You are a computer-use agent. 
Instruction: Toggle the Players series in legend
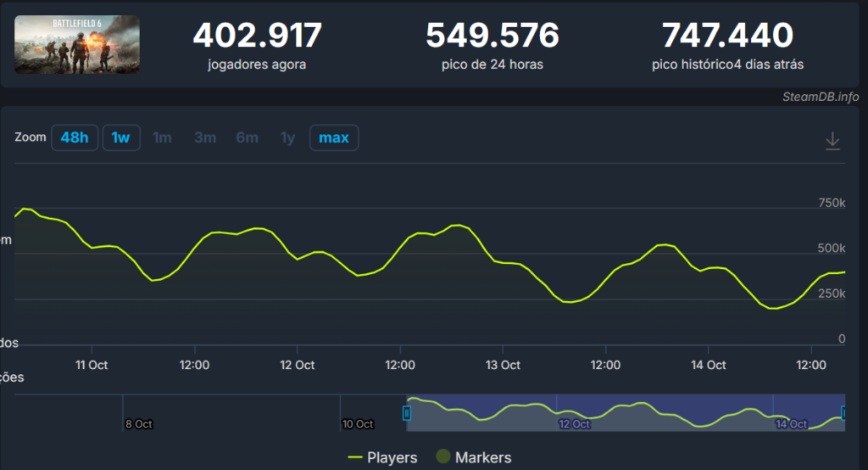(392, 458)
